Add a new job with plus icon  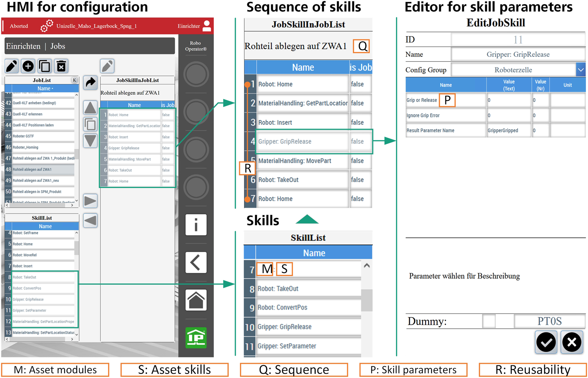click(28, 66)
